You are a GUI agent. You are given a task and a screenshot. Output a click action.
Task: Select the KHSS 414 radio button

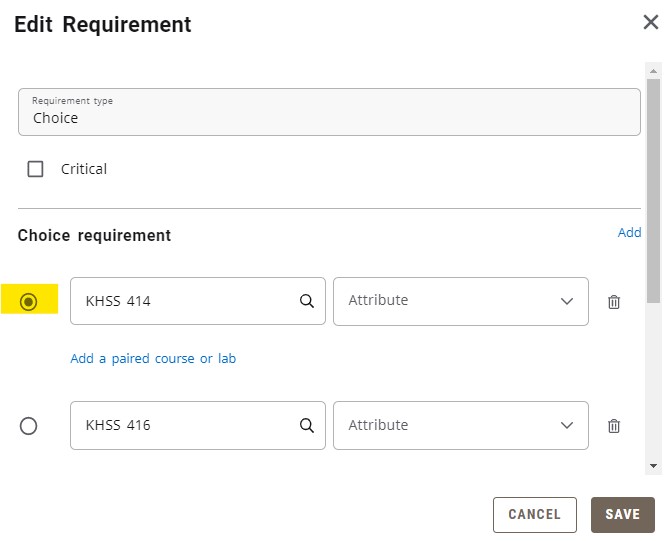click(28, 301)
